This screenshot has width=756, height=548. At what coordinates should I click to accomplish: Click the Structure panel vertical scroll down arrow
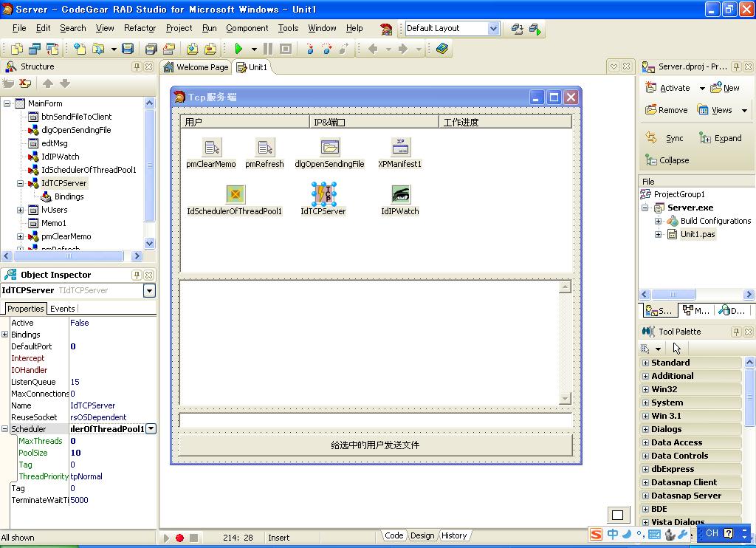click(x=149, y=243)
